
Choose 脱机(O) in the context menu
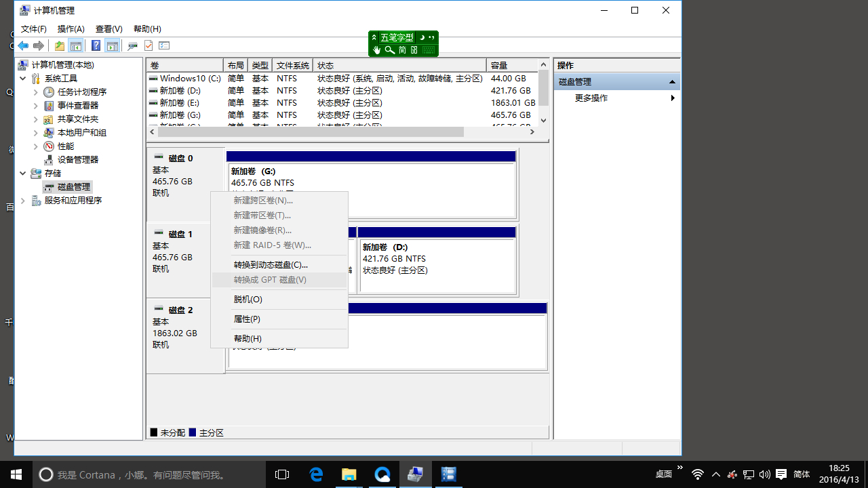coord(279,300)
